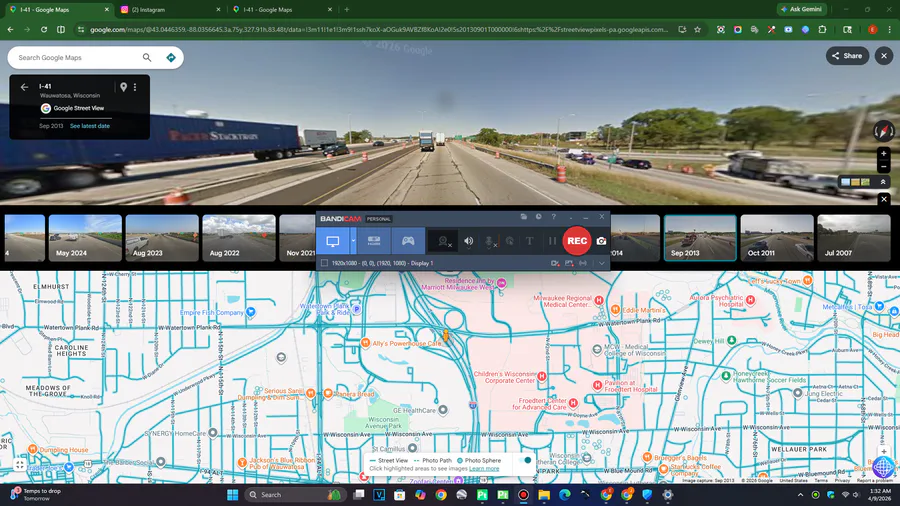Click the Street View compass icon

(884, 131)
